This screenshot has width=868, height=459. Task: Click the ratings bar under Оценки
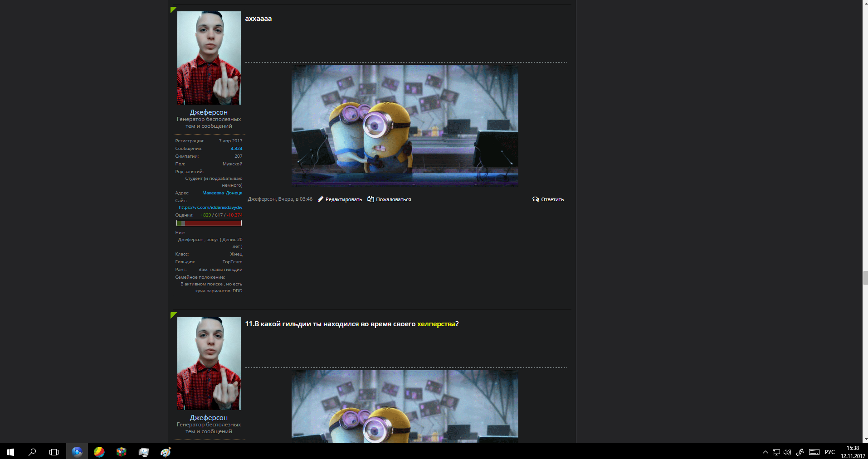click(209, 223)
